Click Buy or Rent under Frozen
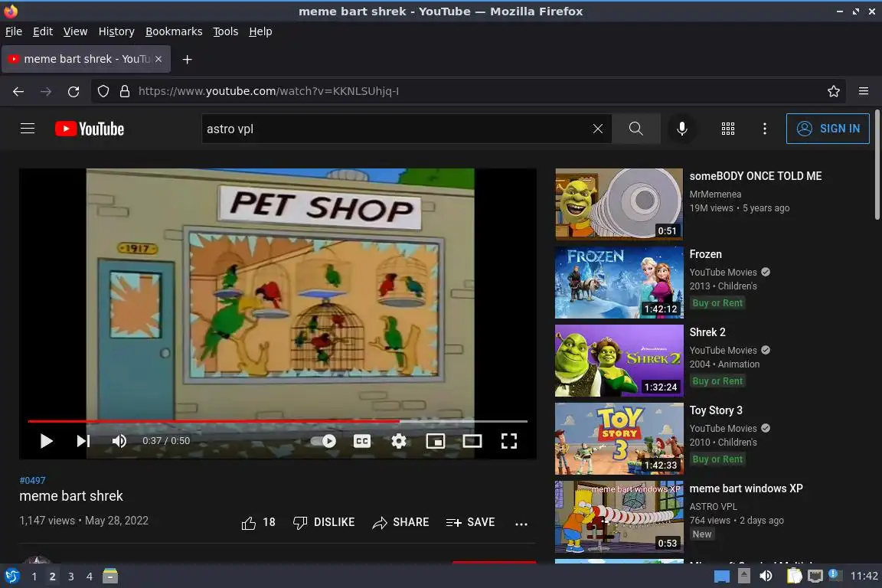 tap(717, 303)
